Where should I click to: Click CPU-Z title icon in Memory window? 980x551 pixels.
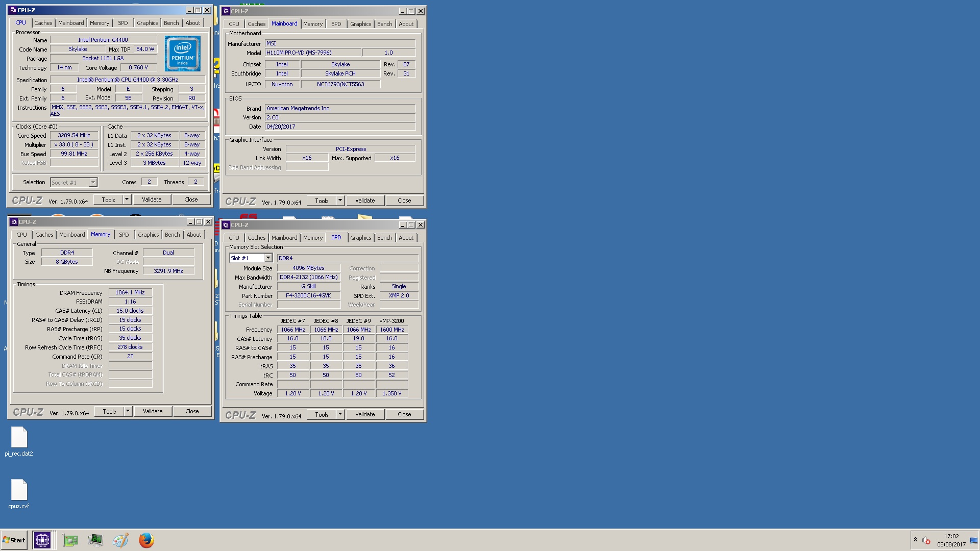click(14, 222)
